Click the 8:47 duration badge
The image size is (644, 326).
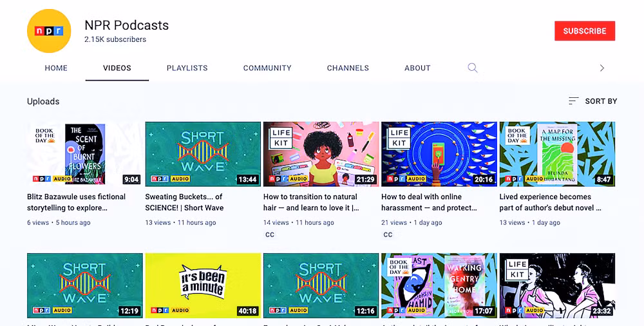pyautogui.click(x=604, y=179)
